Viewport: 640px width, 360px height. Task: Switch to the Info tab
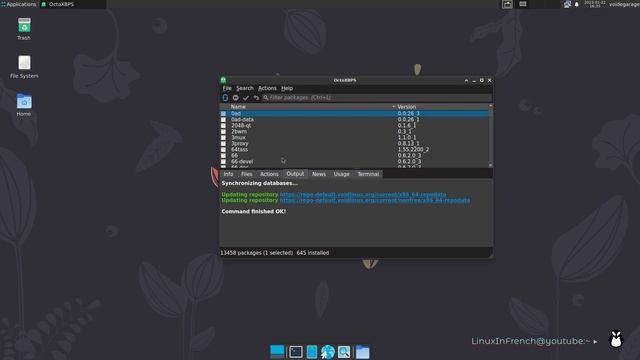[228, 174]
